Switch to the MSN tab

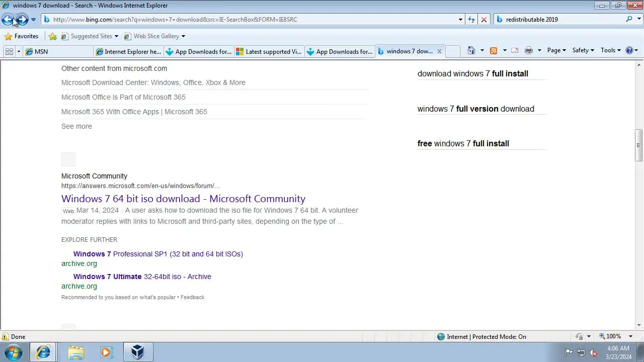[58, 51]
